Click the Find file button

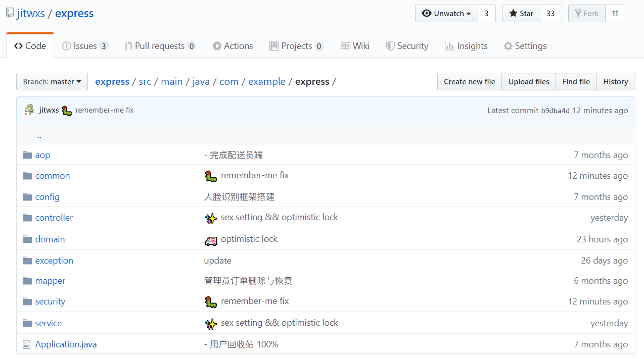(x=576, y=82)
